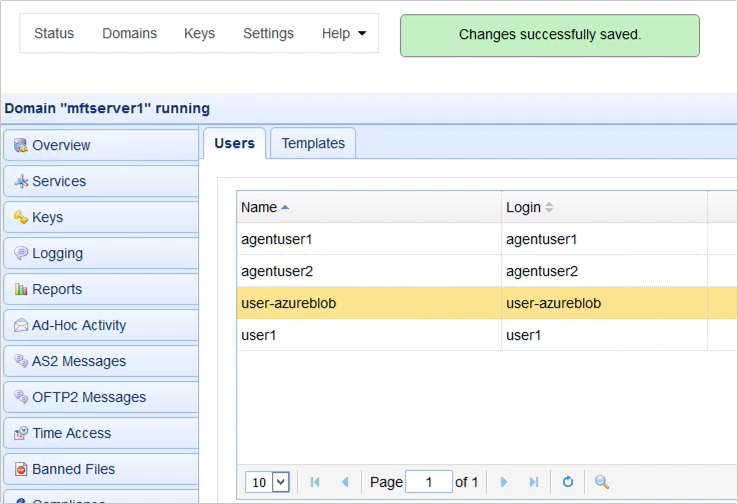The image size is (738, 504).
Task: Select the agentuser1 row
Action: [277, 239]
